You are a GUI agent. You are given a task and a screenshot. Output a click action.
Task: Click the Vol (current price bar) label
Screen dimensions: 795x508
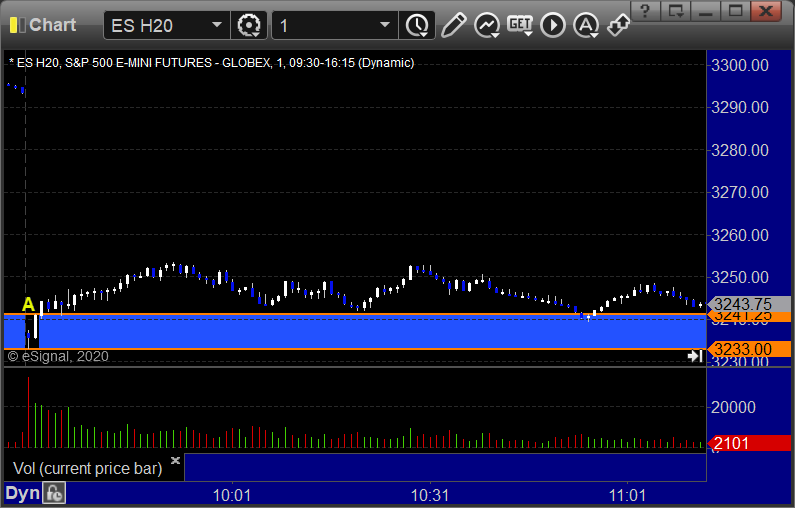(x=87, y=468)
